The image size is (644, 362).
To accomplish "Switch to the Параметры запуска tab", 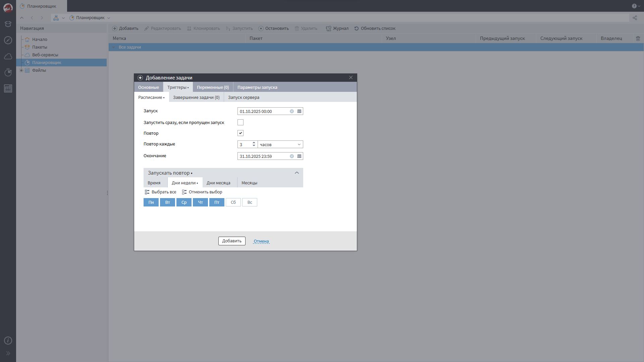I will click(257, 87).
